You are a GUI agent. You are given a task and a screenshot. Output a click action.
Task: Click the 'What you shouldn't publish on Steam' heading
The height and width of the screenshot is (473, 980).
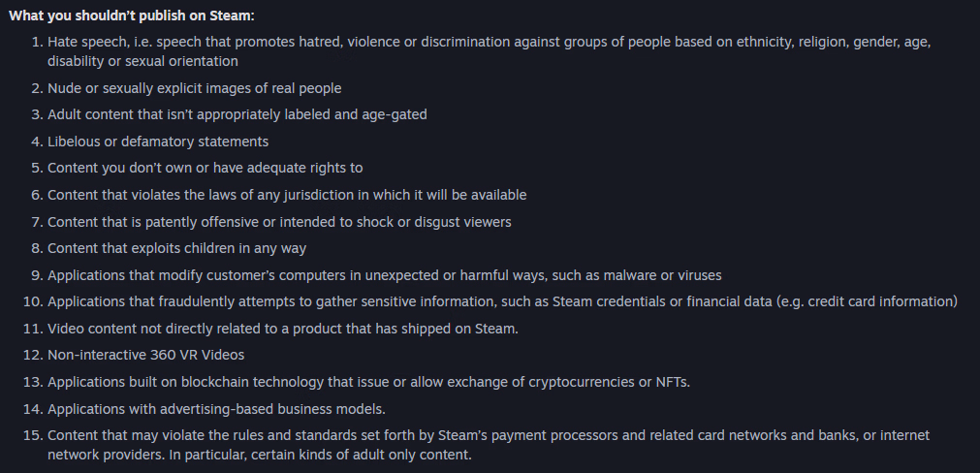(x=132, y=16)
